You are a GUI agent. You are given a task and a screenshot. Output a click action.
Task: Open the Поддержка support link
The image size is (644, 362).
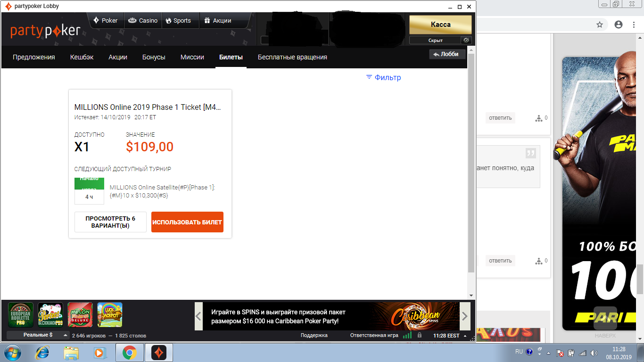coord(314,336)
